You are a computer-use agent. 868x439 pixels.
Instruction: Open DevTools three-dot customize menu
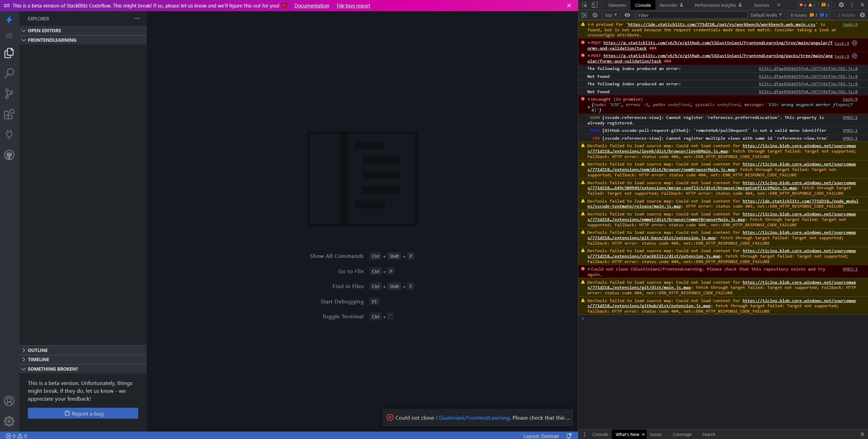[852, 5]
